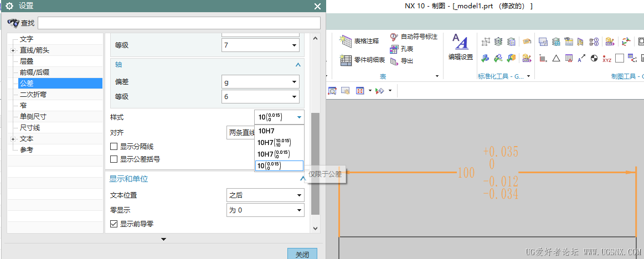
Task: Toggle the 显示分隔线 checkbox
Action: click(x=114, y=147)
